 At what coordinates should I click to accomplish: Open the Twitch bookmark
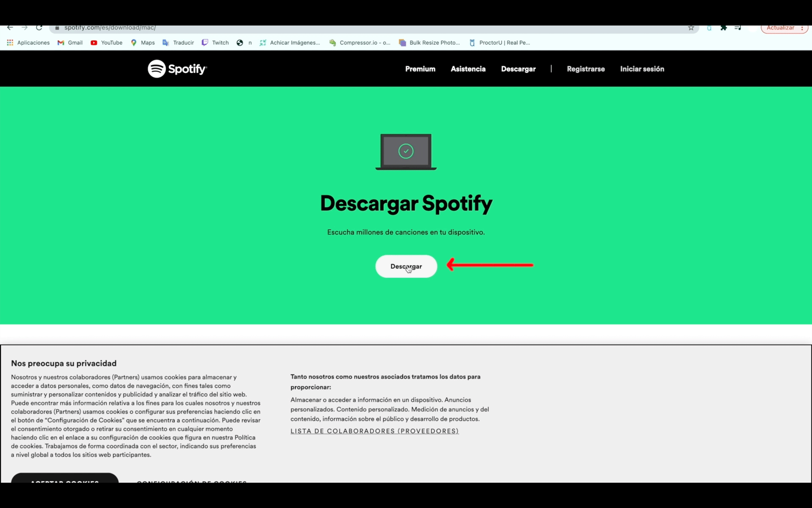click(215, 43)
